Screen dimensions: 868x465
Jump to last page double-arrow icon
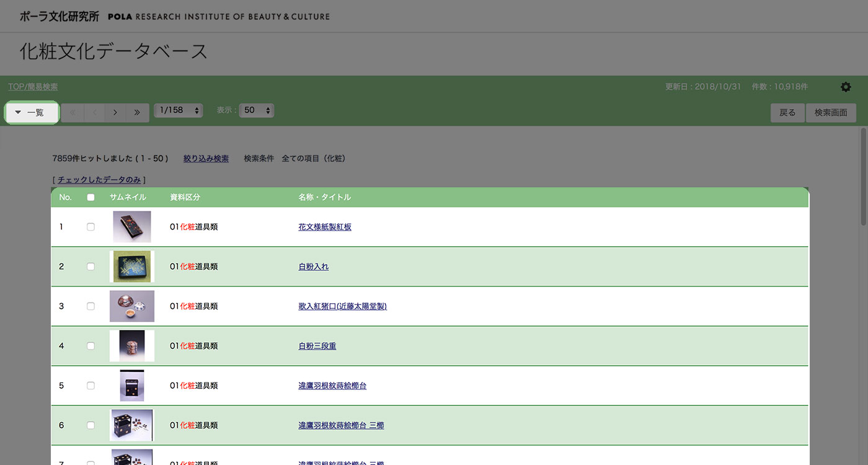click(138, 112)
